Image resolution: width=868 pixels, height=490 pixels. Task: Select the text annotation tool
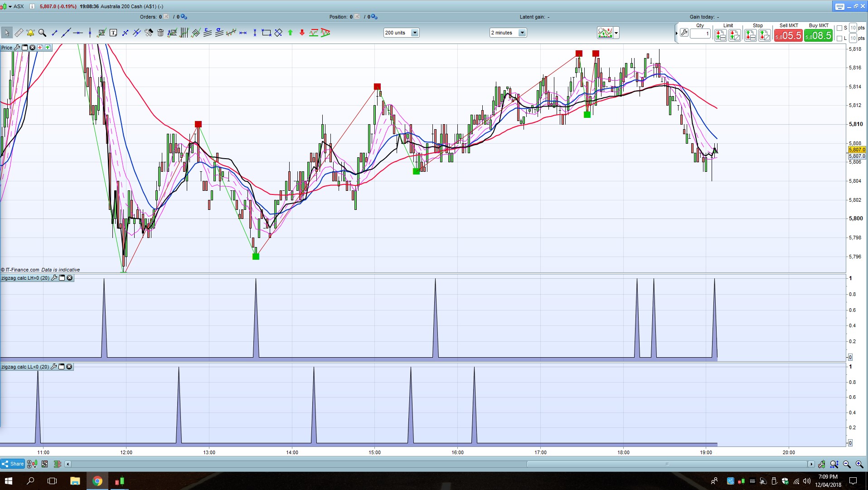click(113, 33)
